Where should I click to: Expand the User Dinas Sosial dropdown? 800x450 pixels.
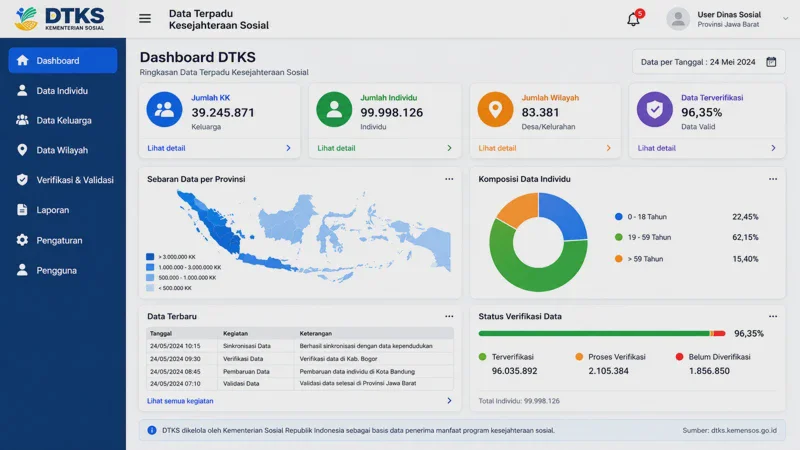pyautogui.click(x=785, y=19)
